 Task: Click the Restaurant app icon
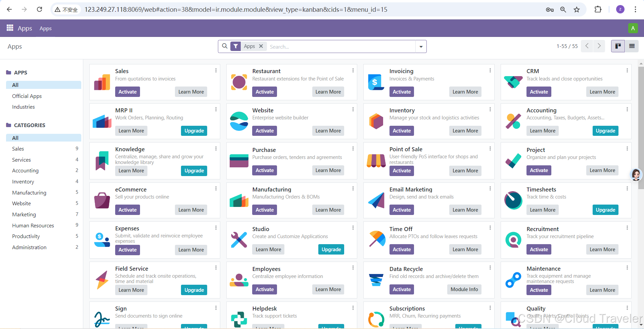tap(239, 82)
